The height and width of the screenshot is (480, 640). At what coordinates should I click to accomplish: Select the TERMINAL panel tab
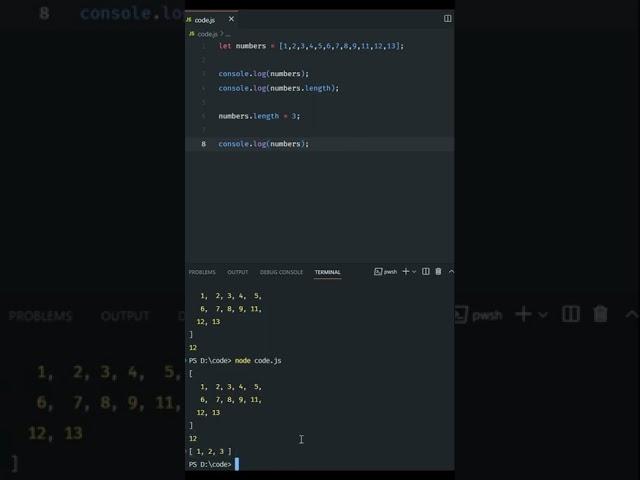click(327, 272)
